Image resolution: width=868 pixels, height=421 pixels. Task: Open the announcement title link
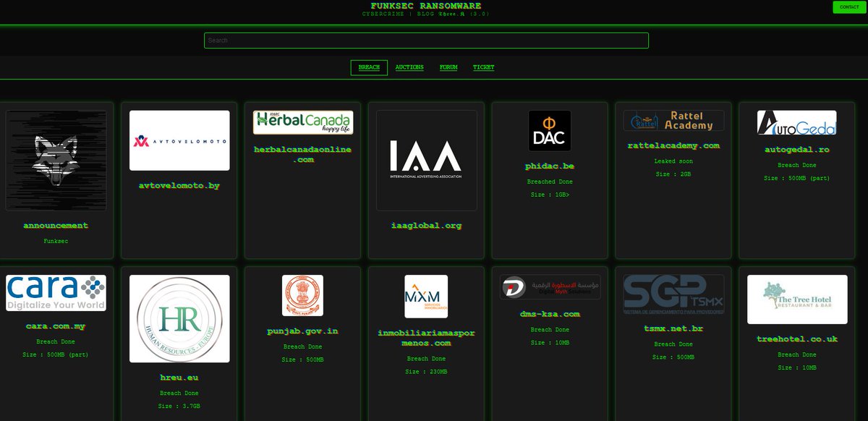click(x=56, y=226)
